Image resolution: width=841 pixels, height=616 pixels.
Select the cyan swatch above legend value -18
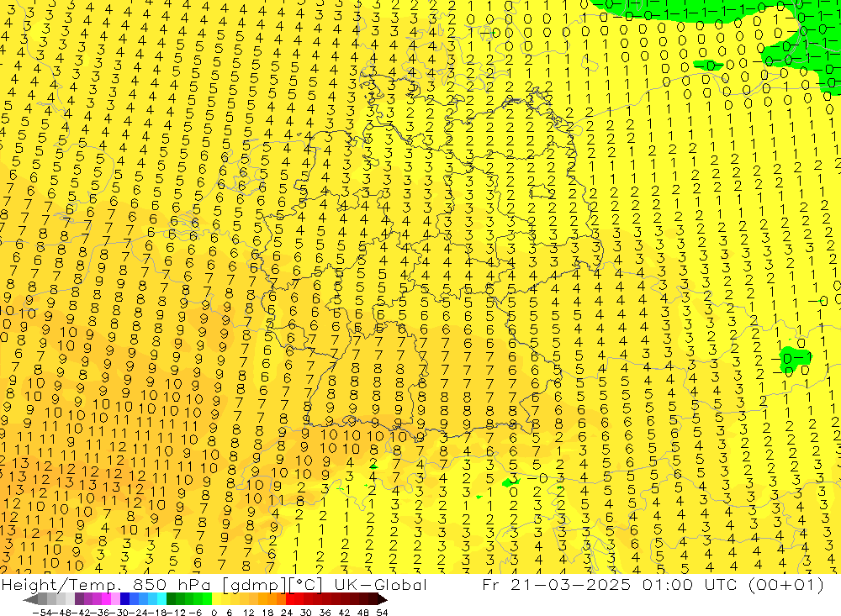coord(161,599)
